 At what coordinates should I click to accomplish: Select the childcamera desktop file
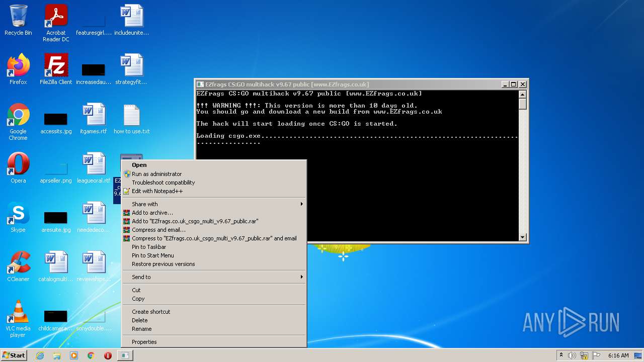pos(56,320)
